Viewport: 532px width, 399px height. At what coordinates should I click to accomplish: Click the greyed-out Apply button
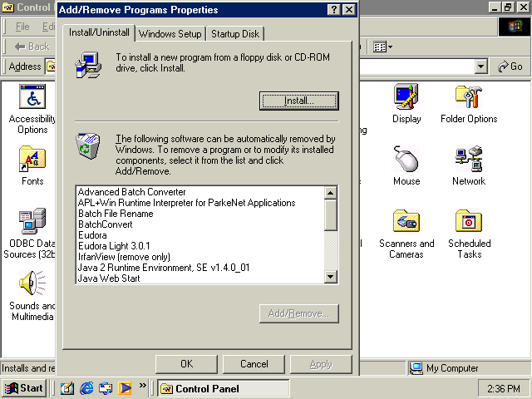click(x=321, y=364)
